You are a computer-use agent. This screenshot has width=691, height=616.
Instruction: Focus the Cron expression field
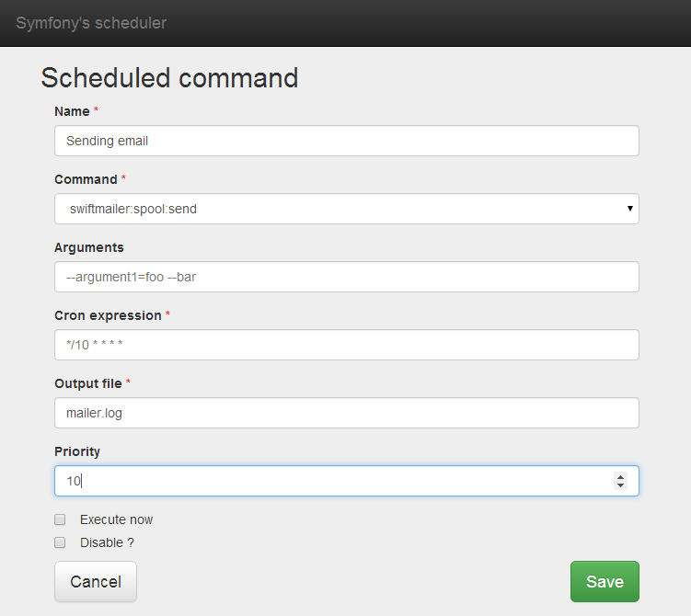pos(346,345)
